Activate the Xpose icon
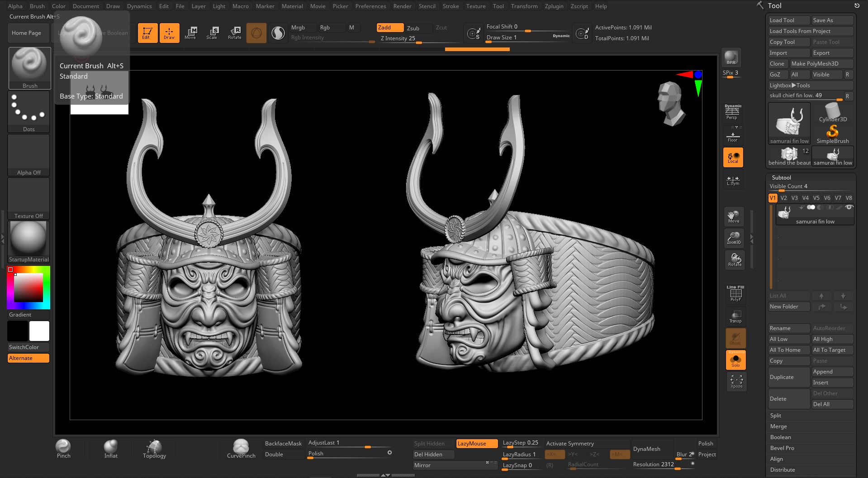Image resolution: width=868 pixels, height=478 pixels. pyautogui.click(x=736, y=381)
